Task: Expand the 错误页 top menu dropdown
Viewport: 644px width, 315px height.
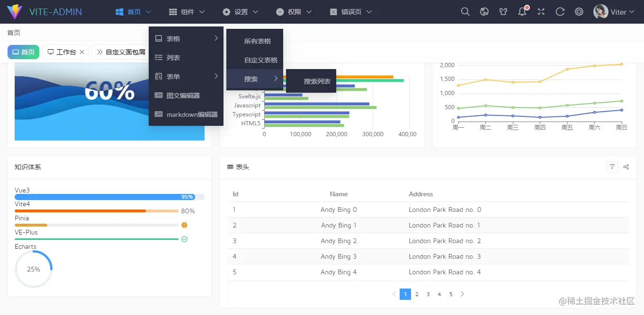Action: click(x=369, y=12)
